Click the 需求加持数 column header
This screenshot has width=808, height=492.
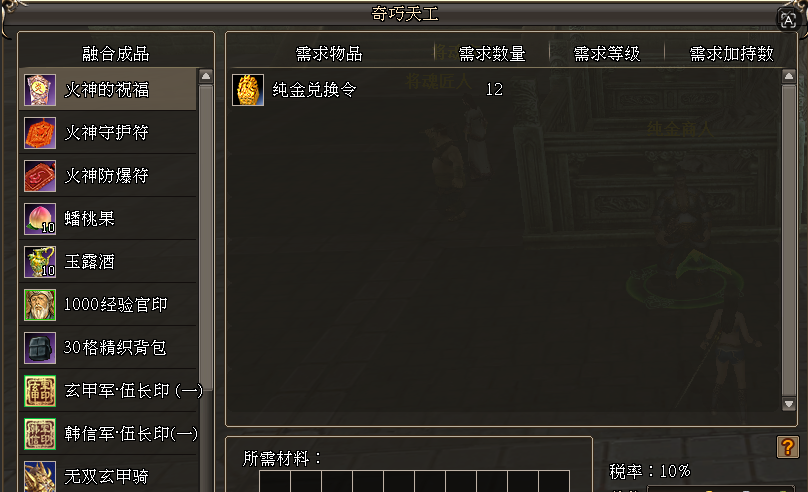click(731, 54)
